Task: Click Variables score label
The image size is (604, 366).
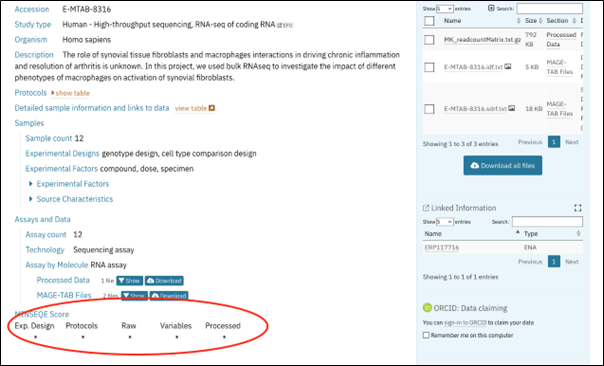Action: pos(176,326)
